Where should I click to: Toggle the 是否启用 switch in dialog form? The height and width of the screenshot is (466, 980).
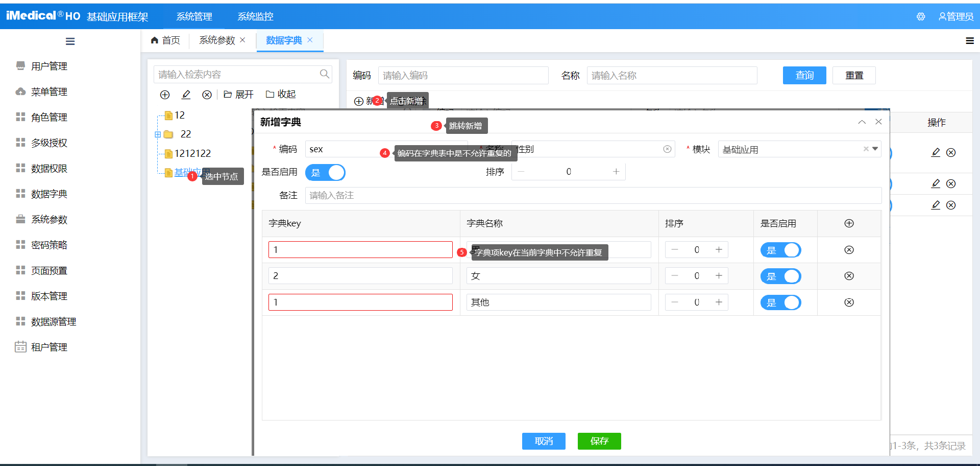tap(325, 173)
